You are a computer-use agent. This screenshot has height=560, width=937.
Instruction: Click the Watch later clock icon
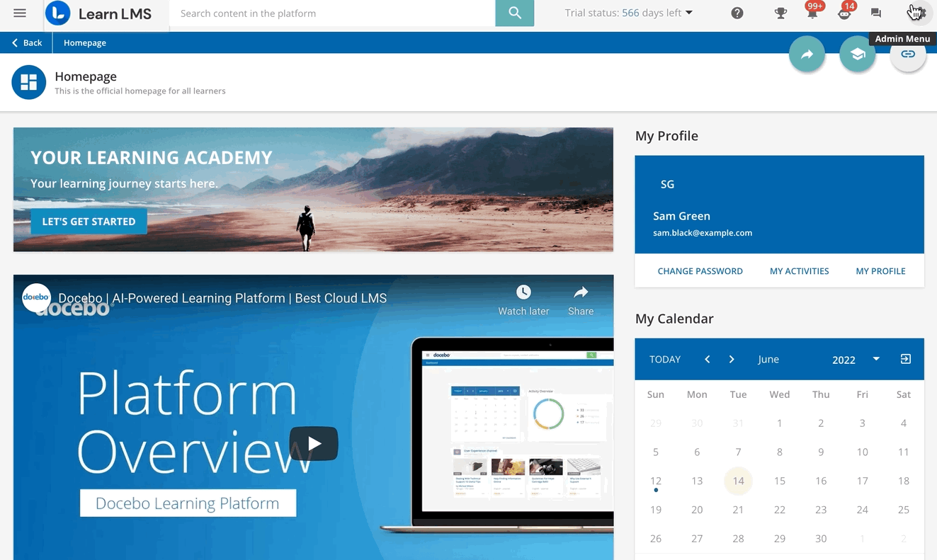[523, 292]
